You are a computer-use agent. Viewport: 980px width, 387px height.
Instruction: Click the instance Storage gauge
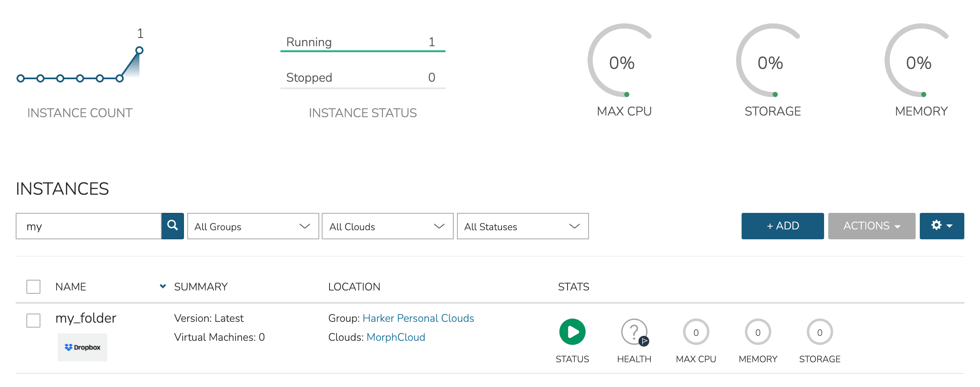[x=820, y=332]
